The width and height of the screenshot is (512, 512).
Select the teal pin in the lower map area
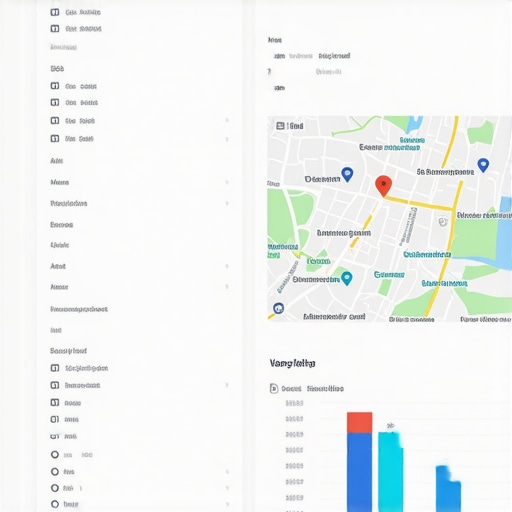tap(347, 278)
